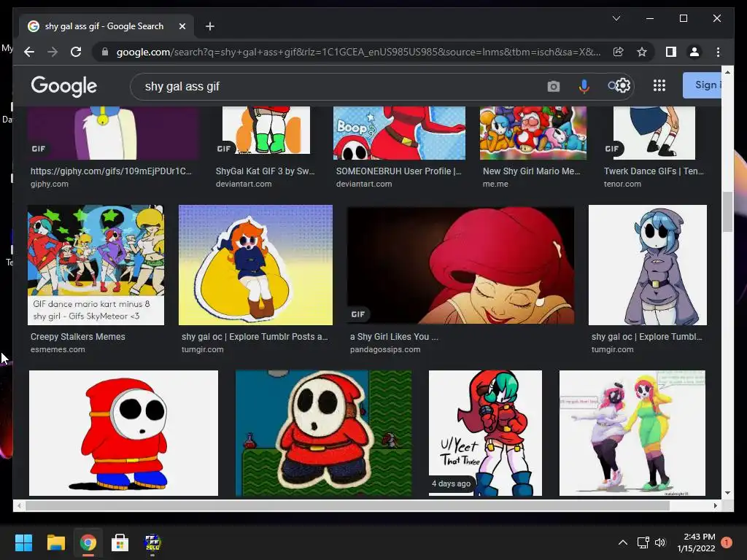The width and height of the screenshot is (747, 560).
Task: Open New Shy Girl Mario Me... result
Action: [531, 176]
